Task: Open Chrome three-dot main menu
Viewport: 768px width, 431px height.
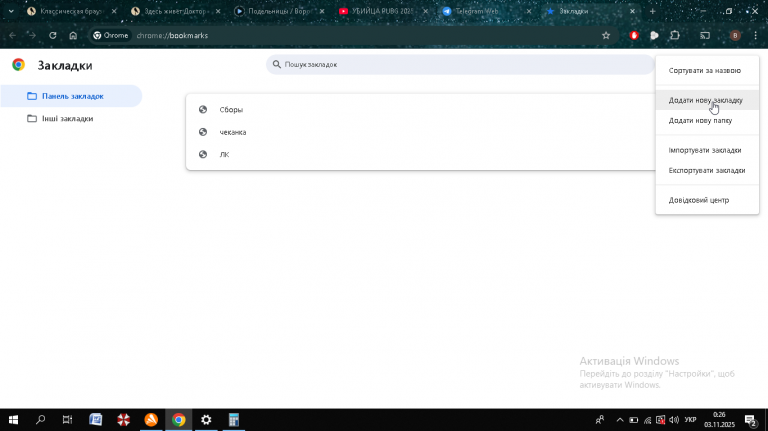Action: [756, 35]
